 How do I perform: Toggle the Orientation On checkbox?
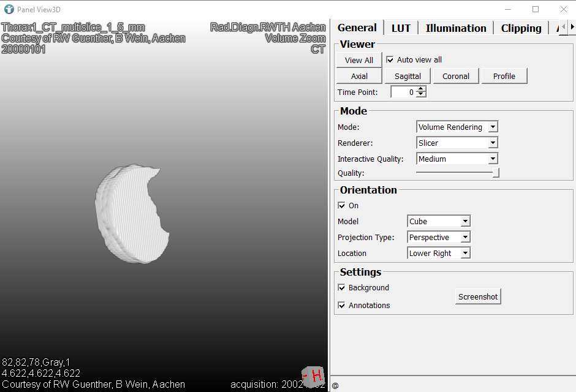(342, 206)
